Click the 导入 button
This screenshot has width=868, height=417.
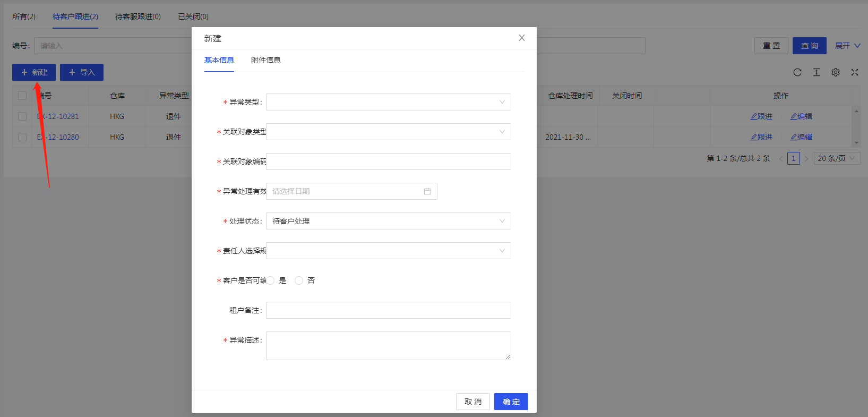click(82, 72)
